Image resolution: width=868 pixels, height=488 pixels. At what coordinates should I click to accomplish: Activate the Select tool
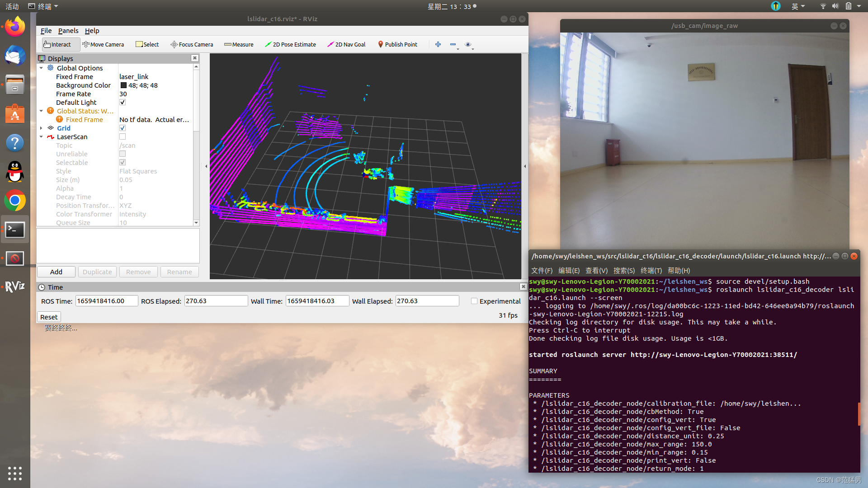147,44
